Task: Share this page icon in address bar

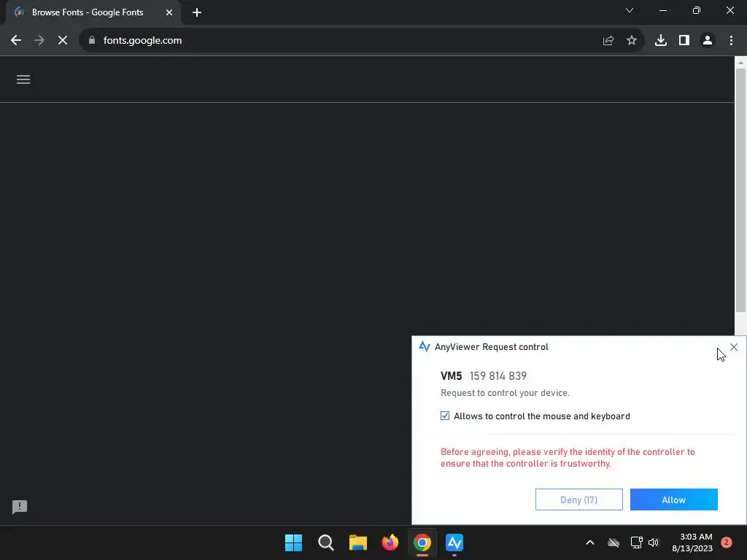Action: 608,41
